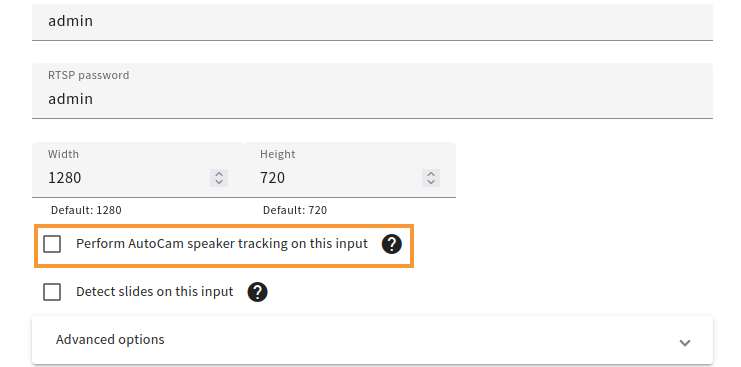Enable AutoCam speaker tracking checkbox
The image size is (741, 367).
point(52,244)
